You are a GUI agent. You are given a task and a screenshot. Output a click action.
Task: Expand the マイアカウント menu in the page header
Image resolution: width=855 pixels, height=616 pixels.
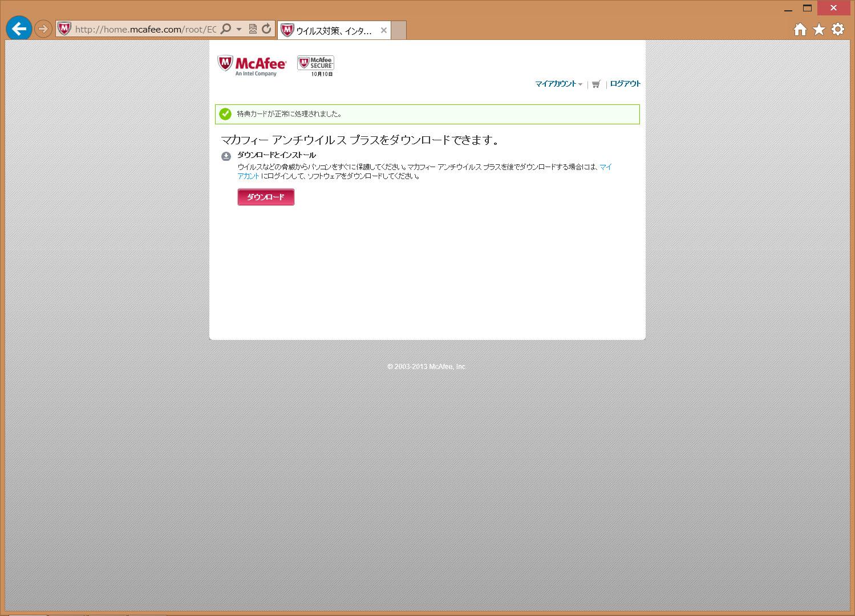click(558, 84)
